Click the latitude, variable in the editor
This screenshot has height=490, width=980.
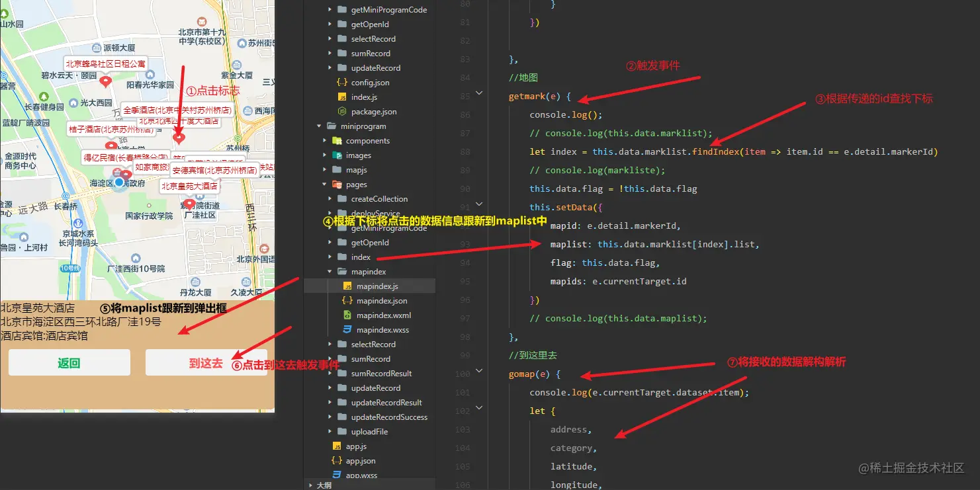[574, 466]
